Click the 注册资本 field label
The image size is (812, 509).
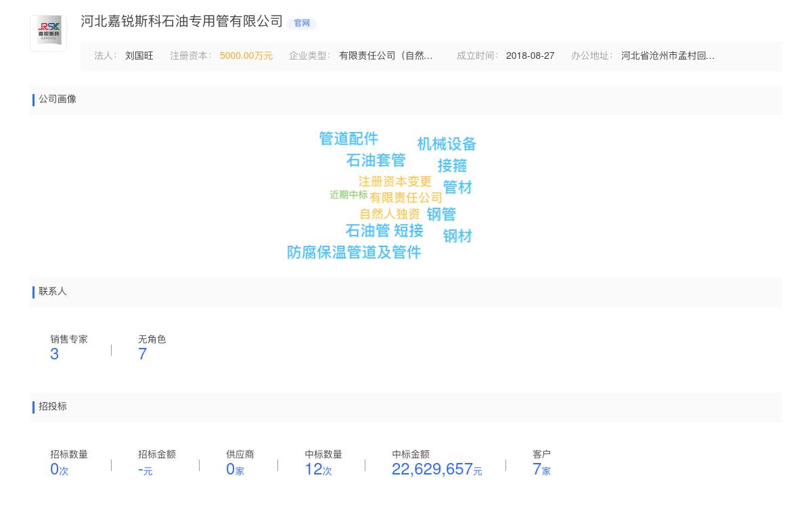point(190,56)
